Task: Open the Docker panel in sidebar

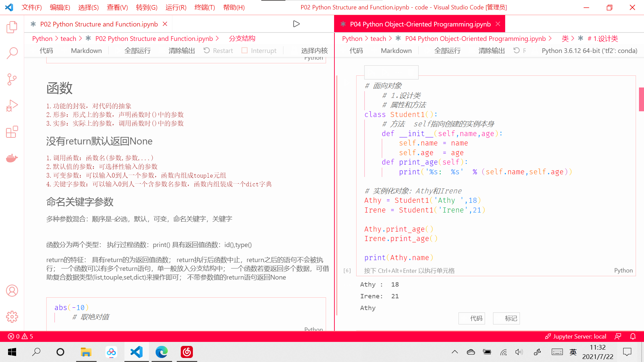Action: [x=12, y=158]
